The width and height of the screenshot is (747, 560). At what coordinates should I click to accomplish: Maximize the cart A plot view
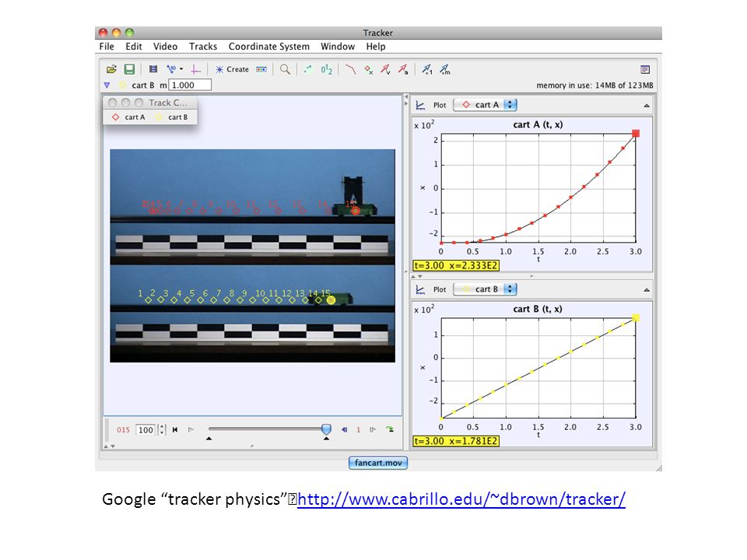[647, 105]
